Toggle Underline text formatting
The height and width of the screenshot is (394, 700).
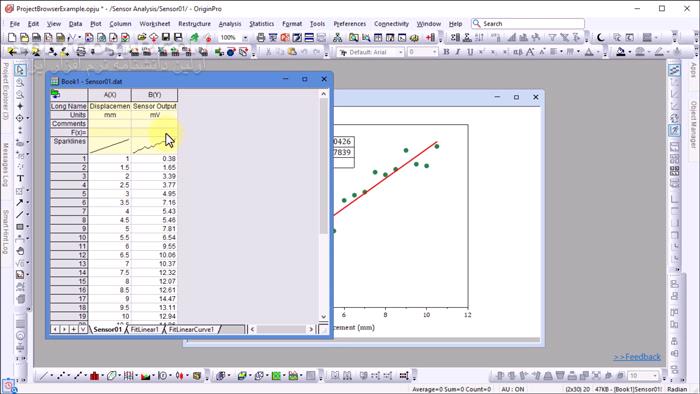[x=470, y=52]
